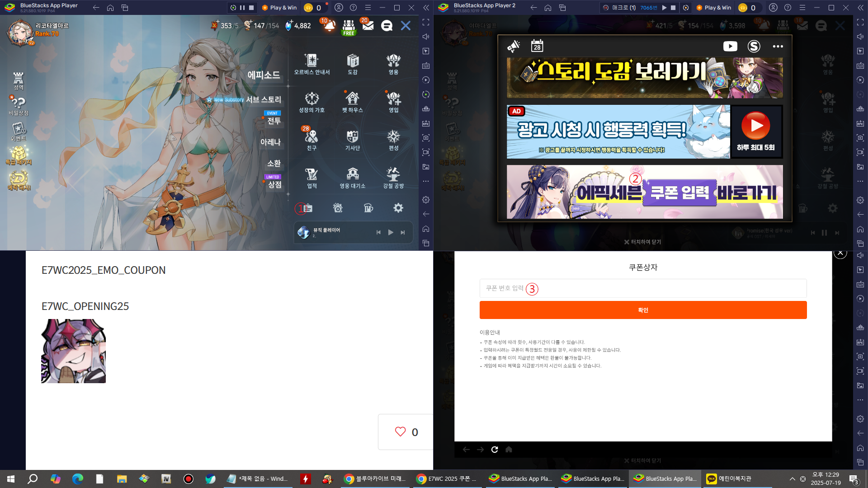Open the 친구 friends icon
Screen dimensions: 868x488
pyautogui.click(x=311, y=140)
